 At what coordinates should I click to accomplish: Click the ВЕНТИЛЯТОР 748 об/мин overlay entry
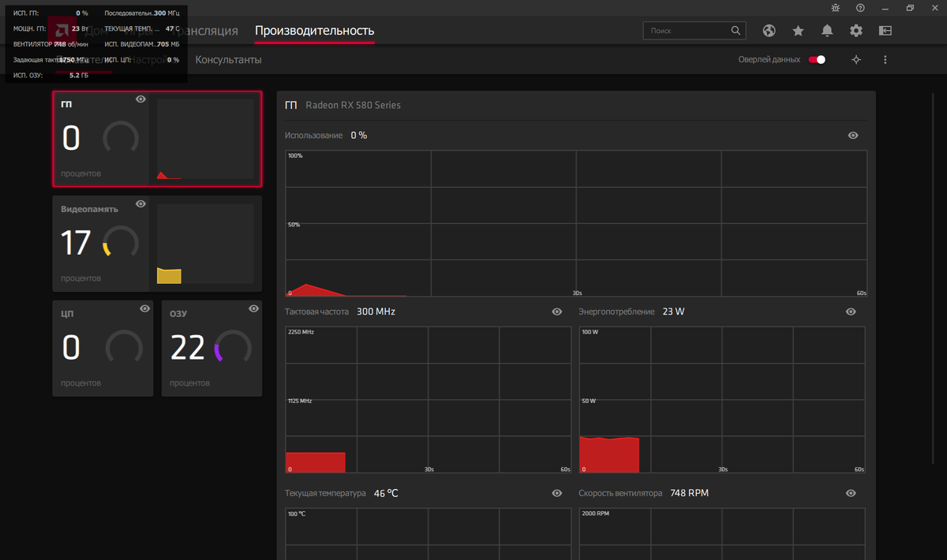pos(51,44)
